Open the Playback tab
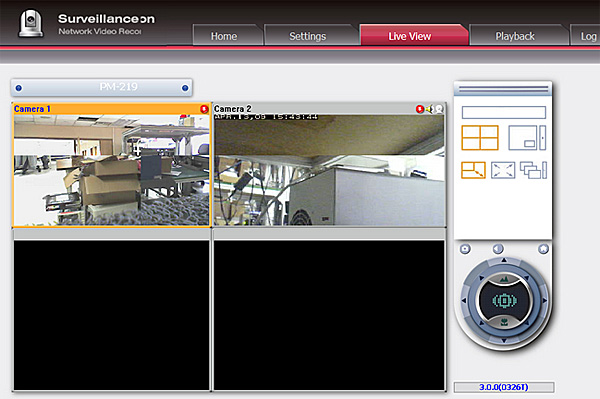This screenshot has height=399, width=600. (515, 36)
